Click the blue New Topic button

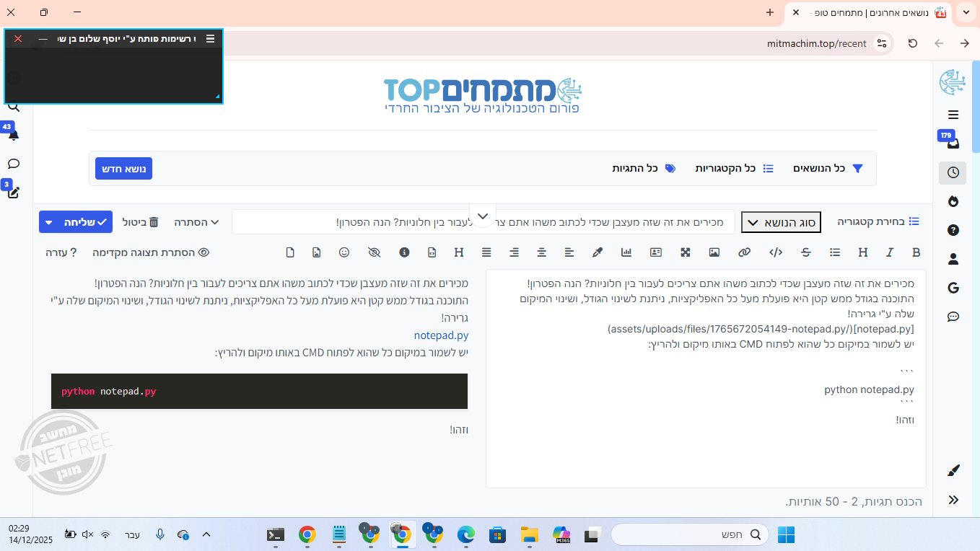[x=123, y=168]
